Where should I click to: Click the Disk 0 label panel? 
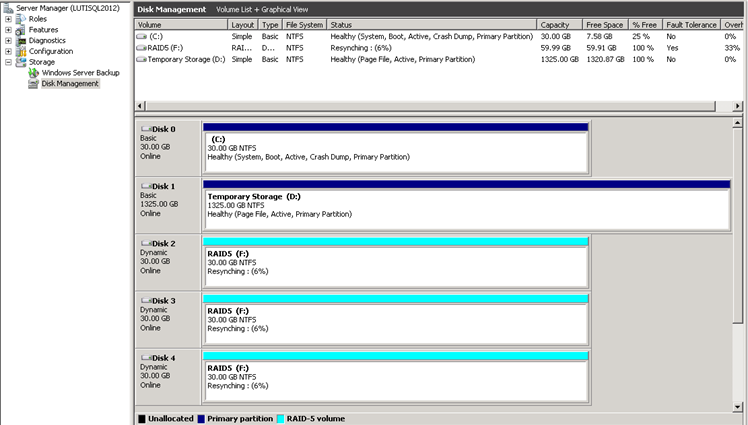point(168,148)
